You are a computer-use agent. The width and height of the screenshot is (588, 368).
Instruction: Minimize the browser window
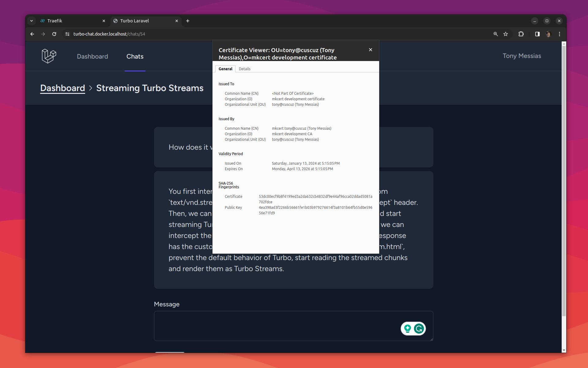(535, 21)
